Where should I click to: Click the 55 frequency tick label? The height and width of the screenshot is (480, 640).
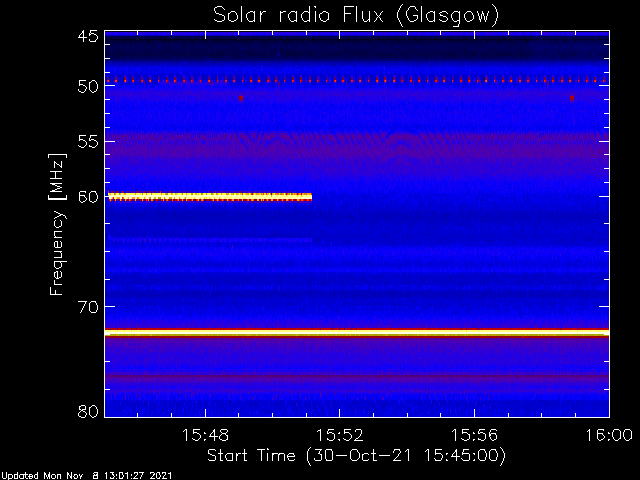pos(88,142)
